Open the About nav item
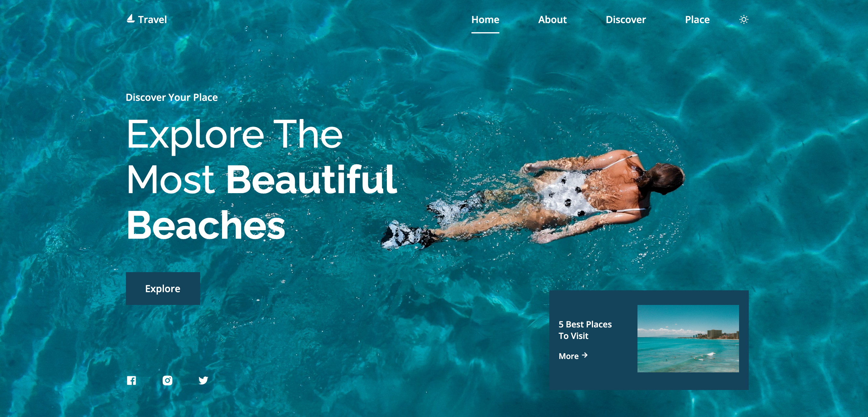This screenshot has width=868, height=417. pyautogui.click(x=552, y=19)
